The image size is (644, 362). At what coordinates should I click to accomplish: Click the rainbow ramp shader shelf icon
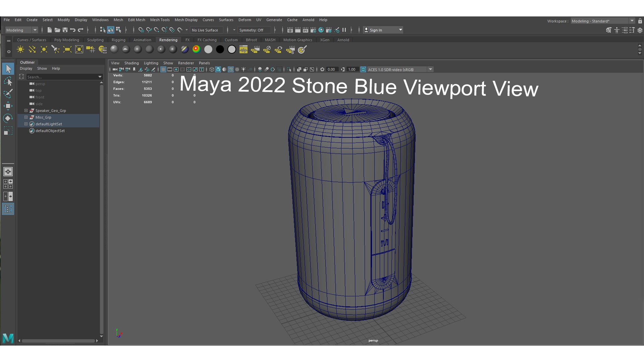[x=197, y=49]
